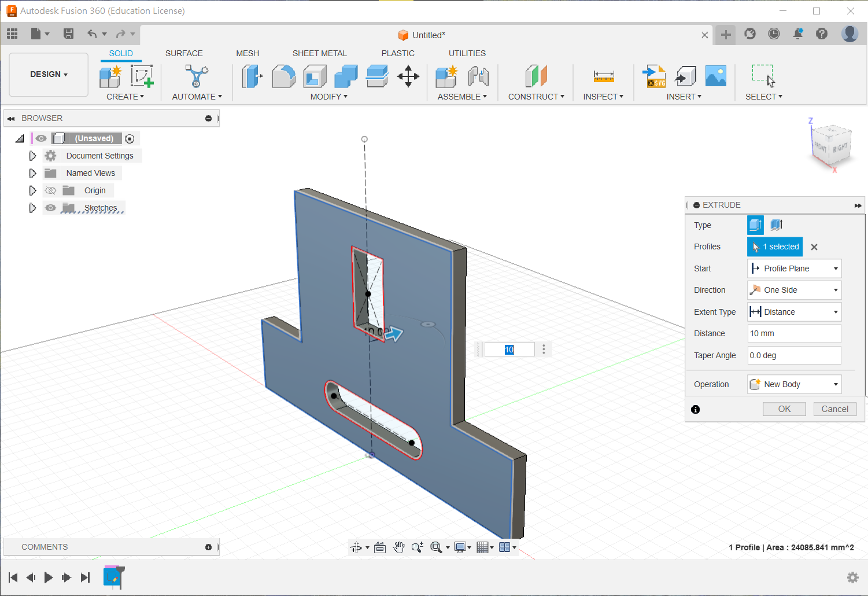This screenshot has height=596, width=868.
Task: Show the hidden Origin folder
Action: click(x=51, y=190)
